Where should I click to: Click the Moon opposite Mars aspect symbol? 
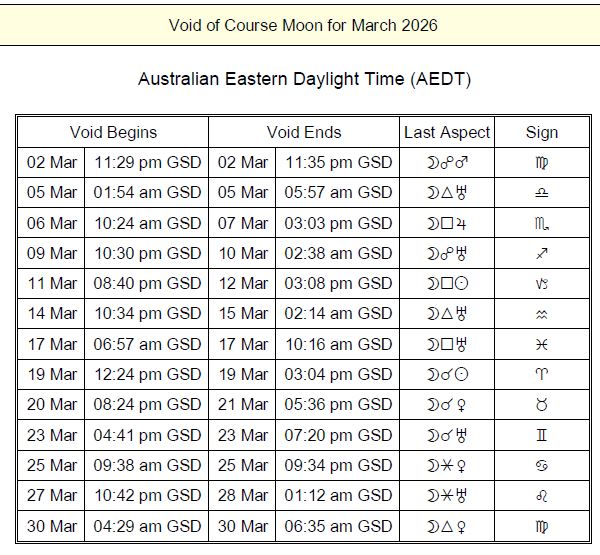(x=447, y=162)
